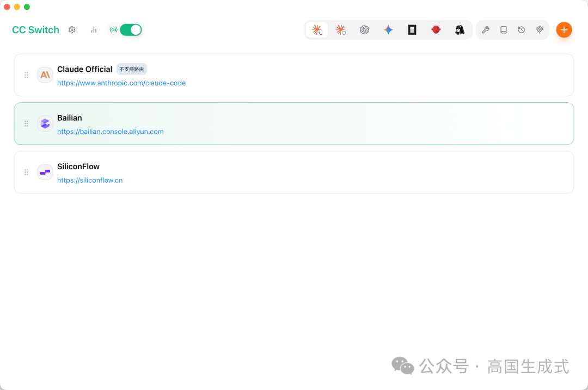
Task: Open the history clock icon
Action: click(521, 30)
